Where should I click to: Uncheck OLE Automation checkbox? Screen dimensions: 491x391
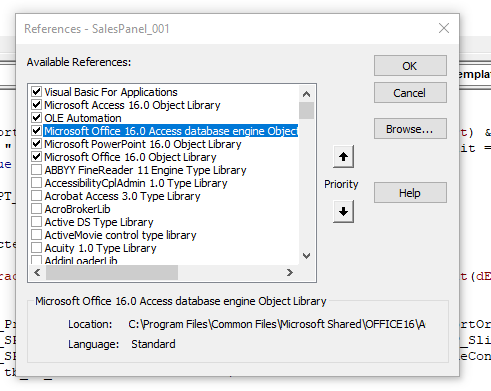(x=36, y=118)
